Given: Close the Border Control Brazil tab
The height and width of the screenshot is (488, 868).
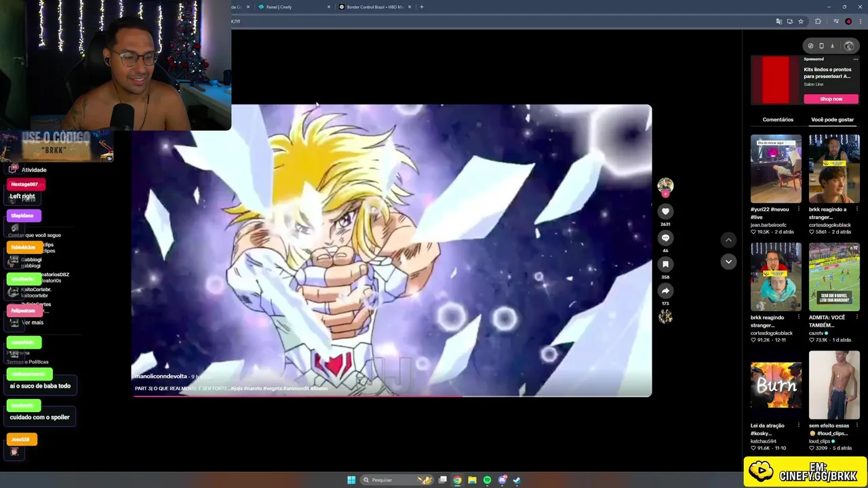Looking at the screenshot, I should click(410, 7).
